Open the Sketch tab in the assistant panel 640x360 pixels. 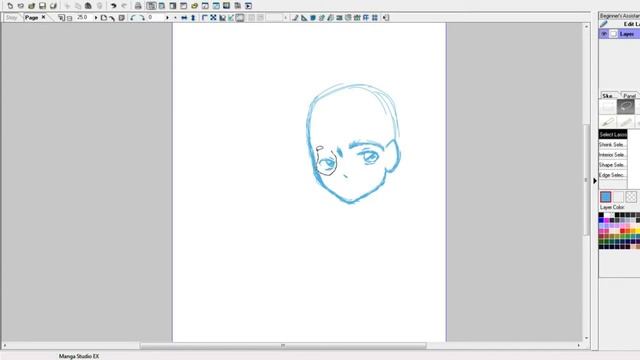608,96
